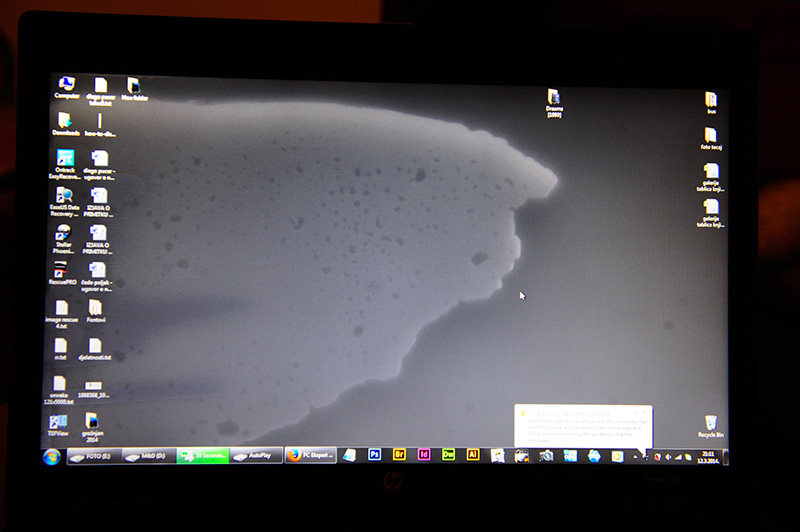Open the bus folder icon
The height and width of the screenshot is (532, 800).
pyautogui.click(x=711, y=103)
